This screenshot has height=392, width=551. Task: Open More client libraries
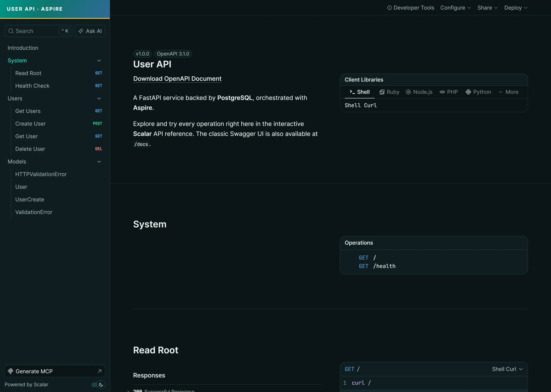pos(509,92)
